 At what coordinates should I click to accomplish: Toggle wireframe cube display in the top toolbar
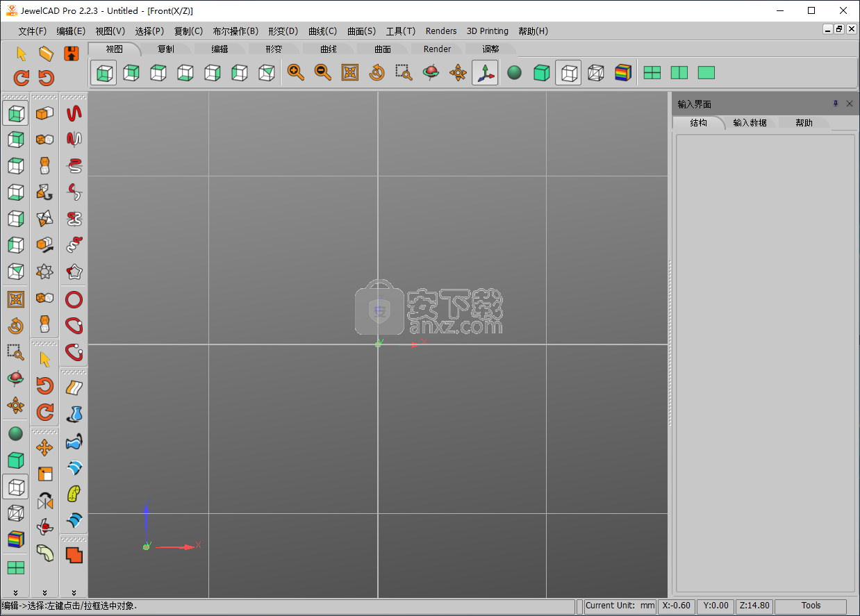568,73
